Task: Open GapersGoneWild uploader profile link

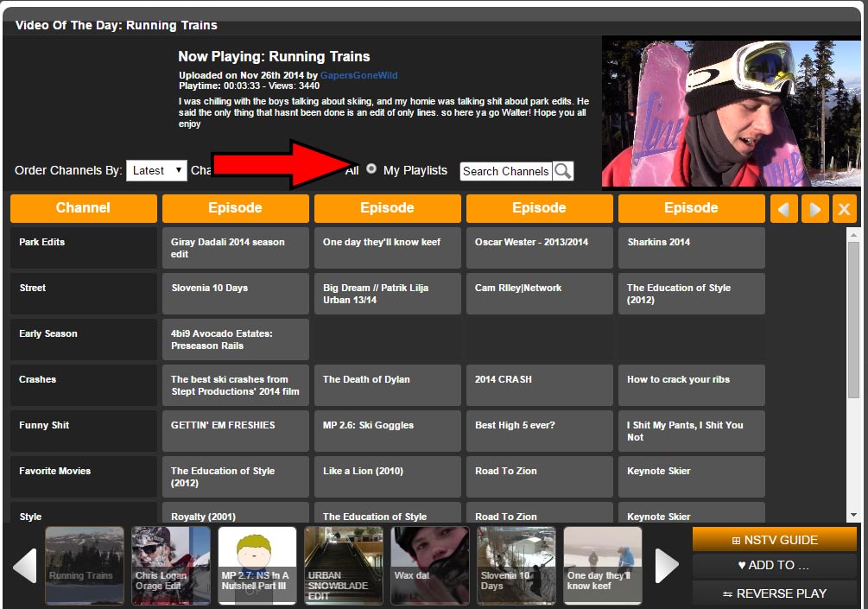Action: pyautogui.click(x=358, y=75)
